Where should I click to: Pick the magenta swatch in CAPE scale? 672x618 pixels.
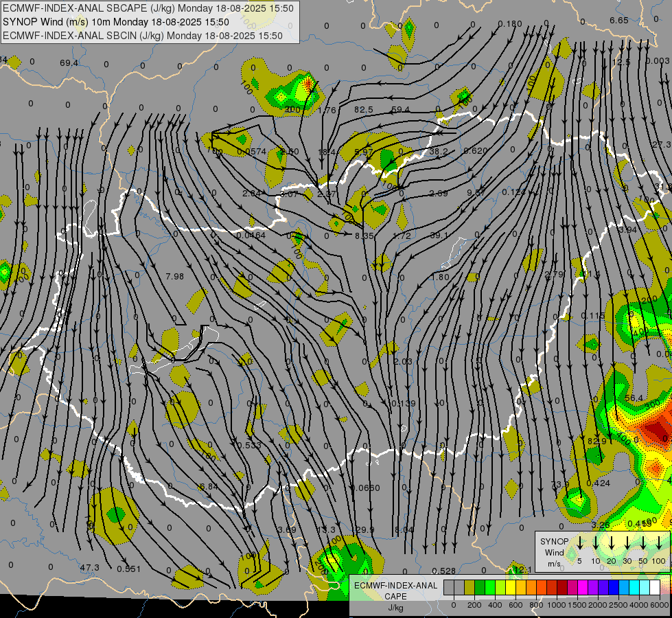pos(583,587)
